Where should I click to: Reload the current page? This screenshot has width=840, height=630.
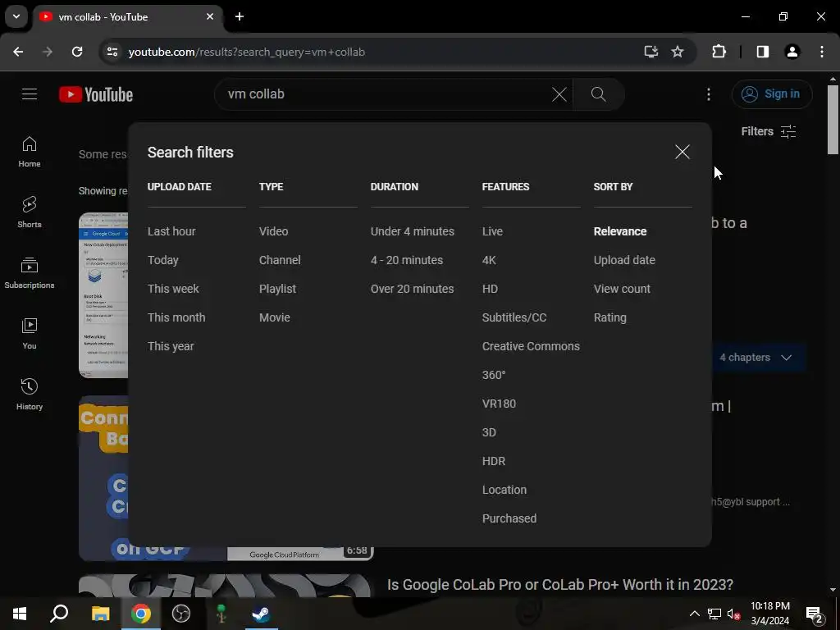point(77,52)
